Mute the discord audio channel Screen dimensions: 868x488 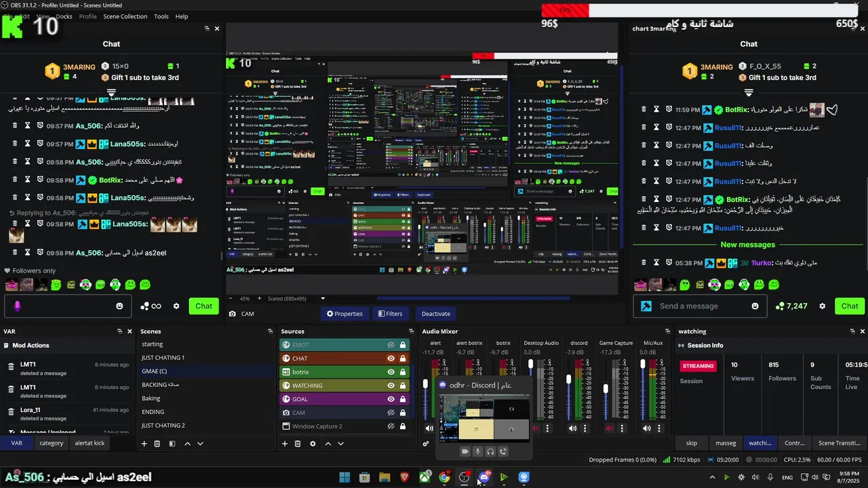572,428
